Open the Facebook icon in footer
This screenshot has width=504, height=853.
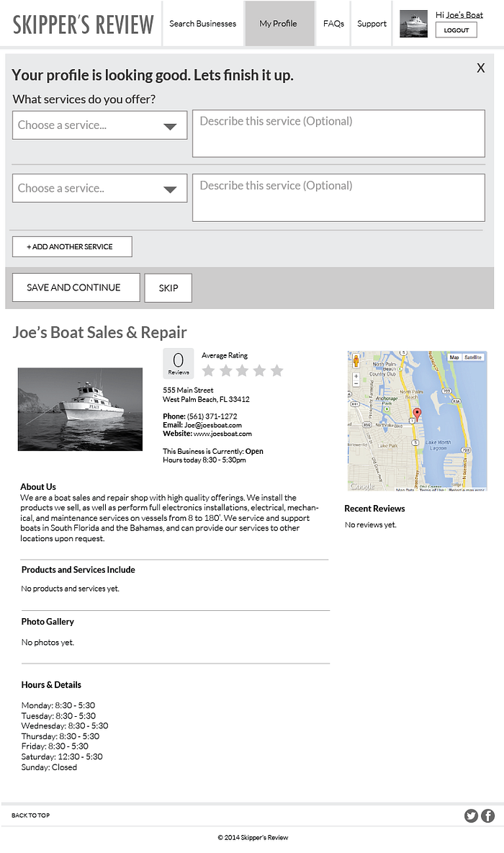click(x=487, y=816)
